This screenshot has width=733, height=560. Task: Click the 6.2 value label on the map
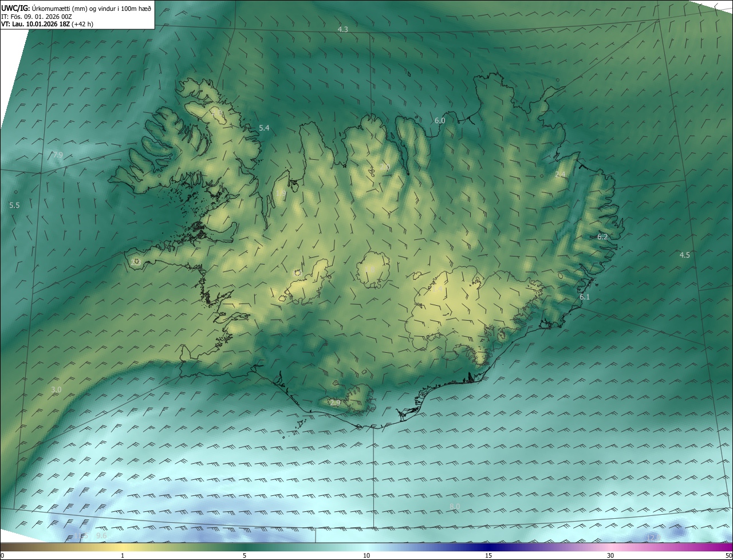(x=602, y=236)
